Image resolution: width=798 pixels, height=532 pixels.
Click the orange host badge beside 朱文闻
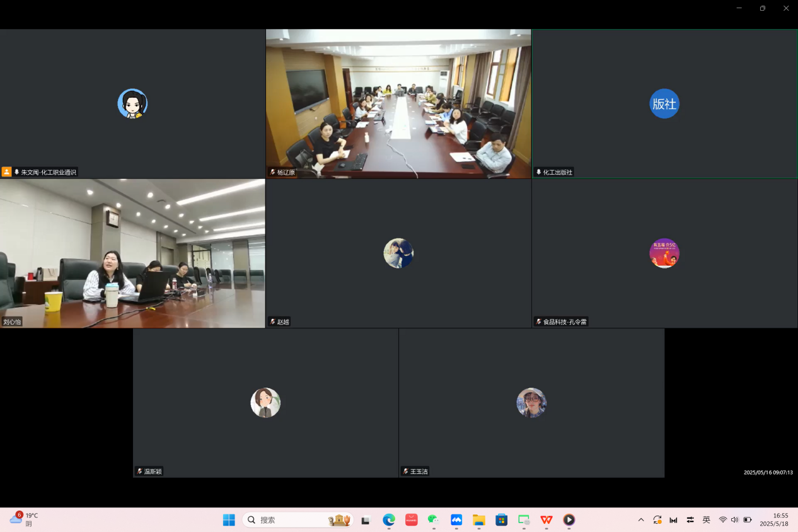pos(7,172)
